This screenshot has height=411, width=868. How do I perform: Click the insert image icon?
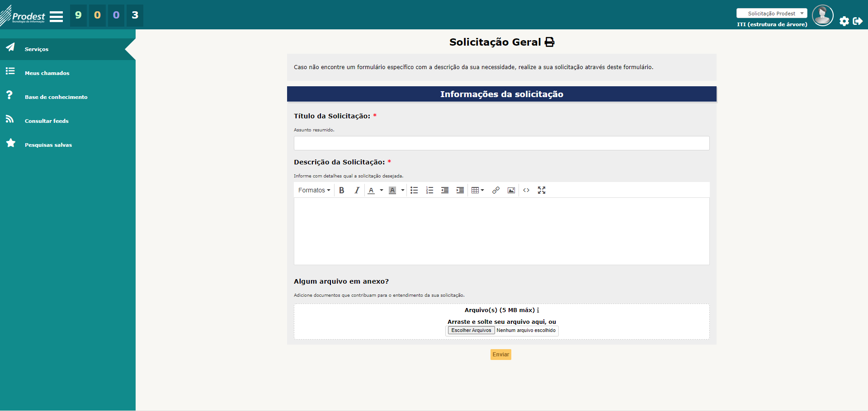click(511, 190)
